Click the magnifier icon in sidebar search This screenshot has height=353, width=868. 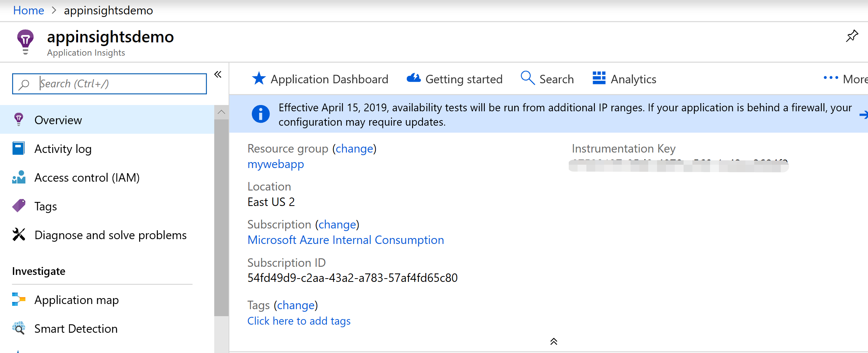(24, 84)
